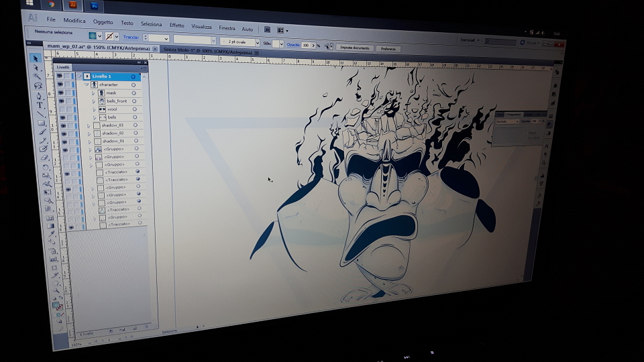Hide the bells_front sublayer
This screenshot has height=362, width=644.
pyautogui.click(x=62, y=101)
